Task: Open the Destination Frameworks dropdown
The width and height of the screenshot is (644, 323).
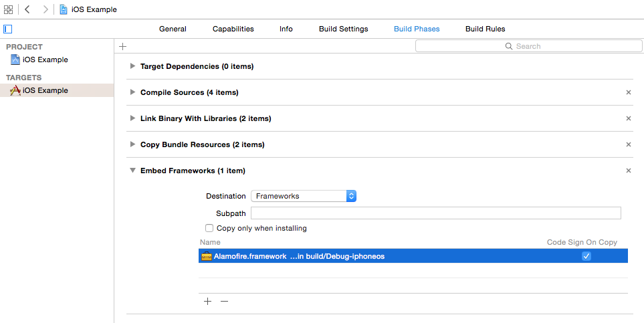Action: tap(304, 196)
